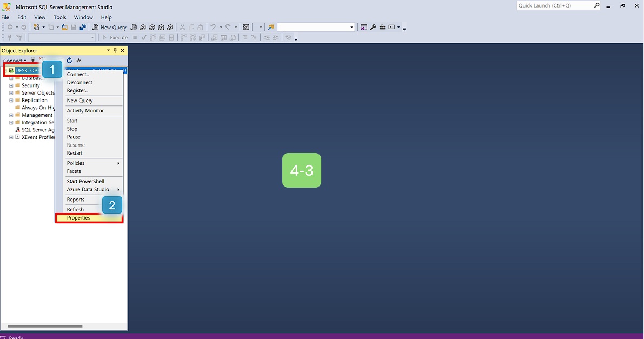Expand the Server Objects node
The image size is (644, 339).
(11, 93)
